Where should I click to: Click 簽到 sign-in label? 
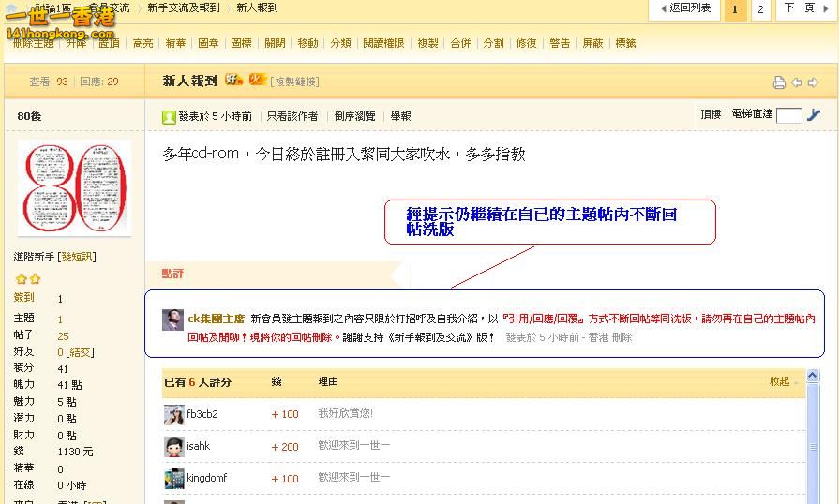coord(24,297)
